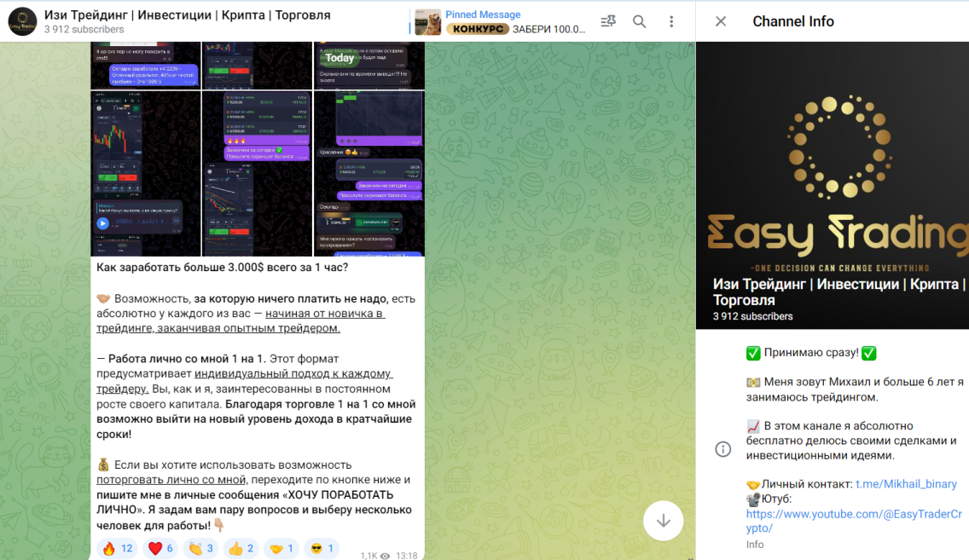The height and width of the screenshot is (560, 969).
Task: Add thumbs up reaction with 2 count
Action: coord(241,548)
